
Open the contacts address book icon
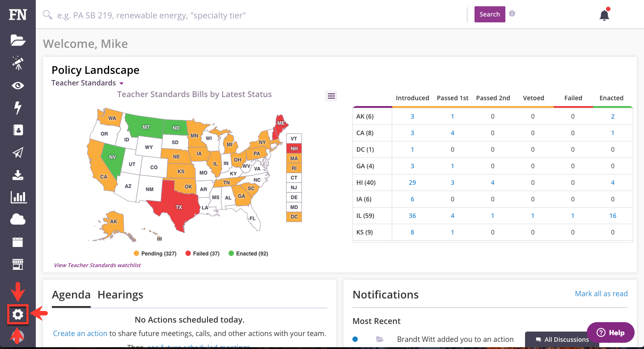[18, 130]
